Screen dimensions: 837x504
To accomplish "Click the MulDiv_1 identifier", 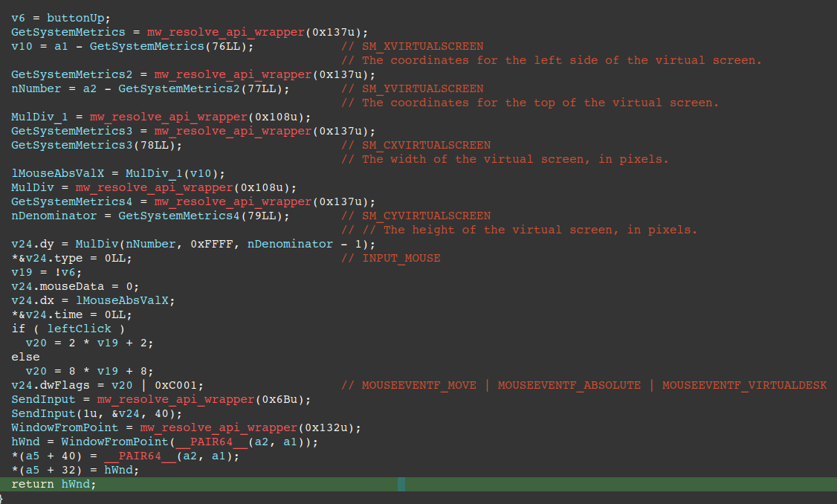I will [35, 117].
